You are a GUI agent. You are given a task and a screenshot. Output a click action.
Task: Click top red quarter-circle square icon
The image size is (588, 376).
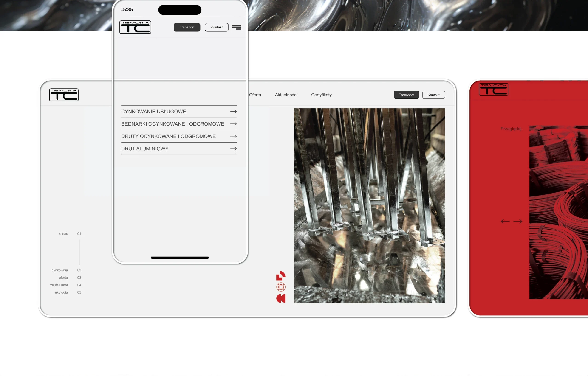[281, 275]
